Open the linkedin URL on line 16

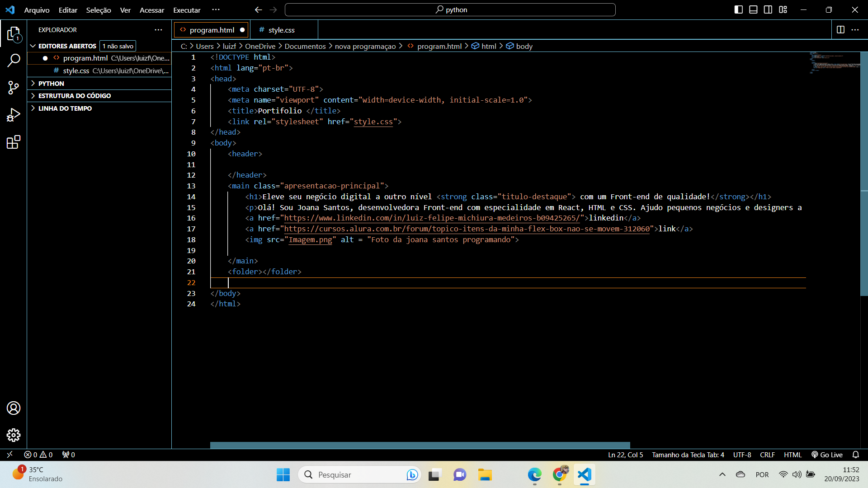tap(432, 218)
